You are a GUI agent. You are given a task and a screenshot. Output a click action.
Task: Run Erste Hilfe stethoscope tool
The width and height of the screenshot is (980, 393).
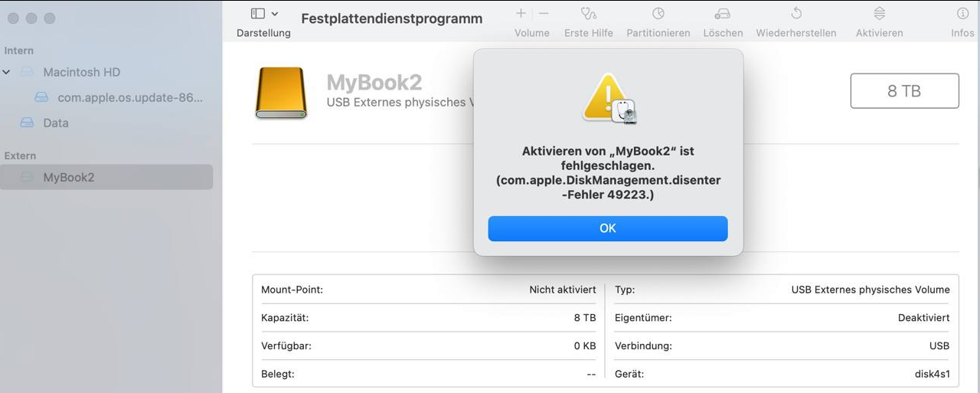pos(588,14)
